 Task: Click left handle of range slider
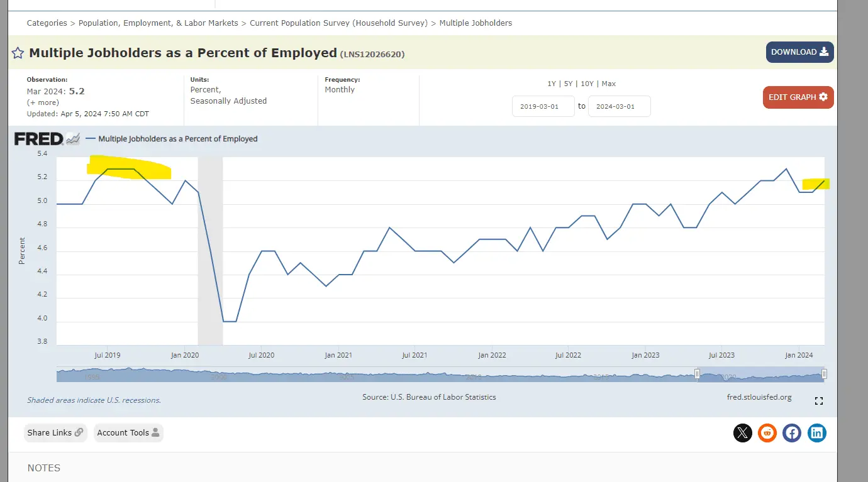(697, 375)
